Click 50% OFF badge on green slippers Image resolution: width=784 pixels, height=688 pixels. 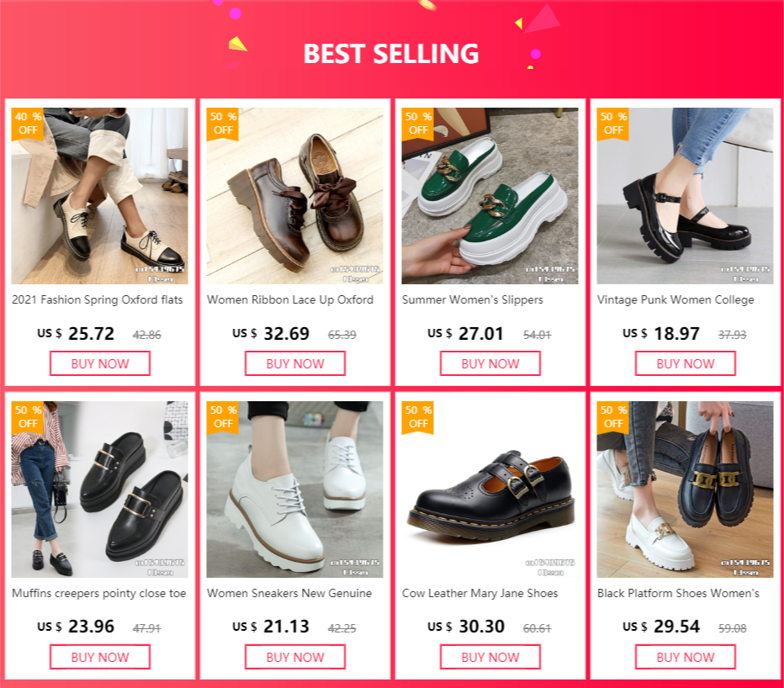coord(418,123)
